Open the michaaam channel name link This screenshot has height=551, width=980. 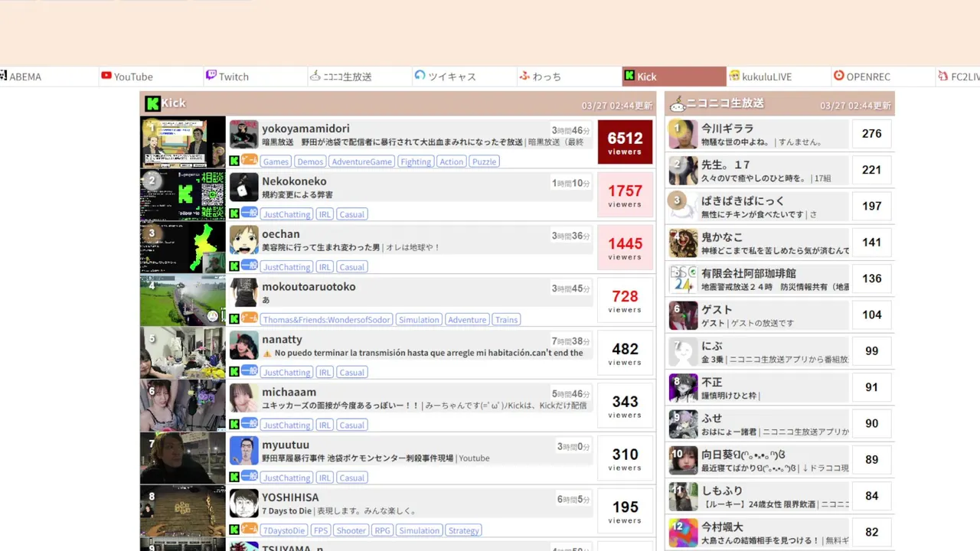(x=289, y=393)
